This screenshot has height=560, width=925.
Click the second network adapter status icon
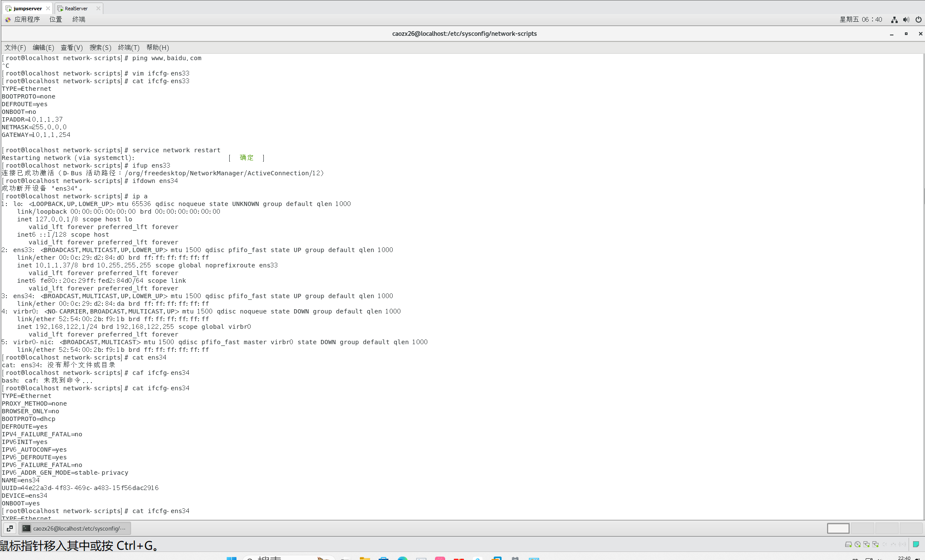[x=875, y=544]
